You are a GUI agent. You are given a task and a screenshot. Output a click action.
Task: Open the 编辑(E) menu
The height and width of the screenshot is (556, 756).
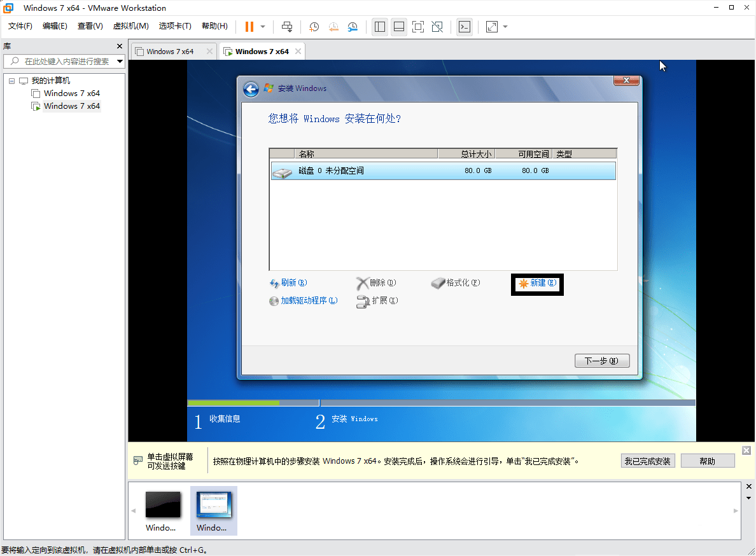tap(55, 26)
